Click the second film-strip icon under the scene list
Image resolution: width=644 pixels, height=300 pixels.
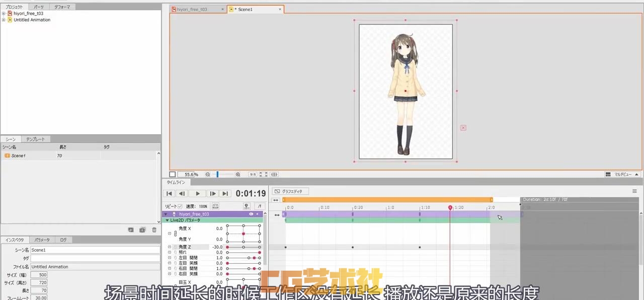click(x=142, y=230)
